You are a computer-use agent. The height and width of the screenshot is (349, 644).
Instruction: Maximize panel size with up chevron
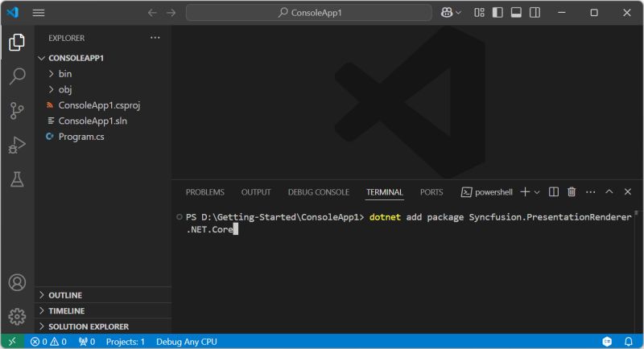pos(609,191)
